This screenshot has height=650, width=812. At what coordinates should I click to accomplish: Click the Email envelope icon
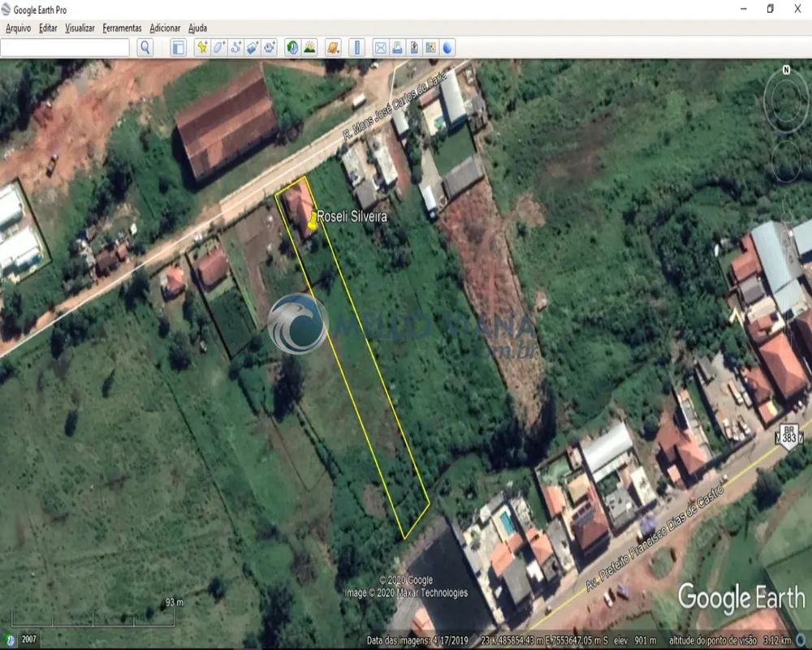click(x=380, y=48)
